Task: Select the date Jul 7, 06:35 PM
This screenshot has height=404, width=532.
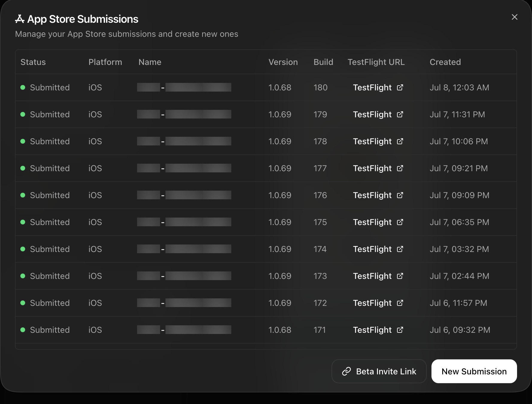Action: click(459, 222)
